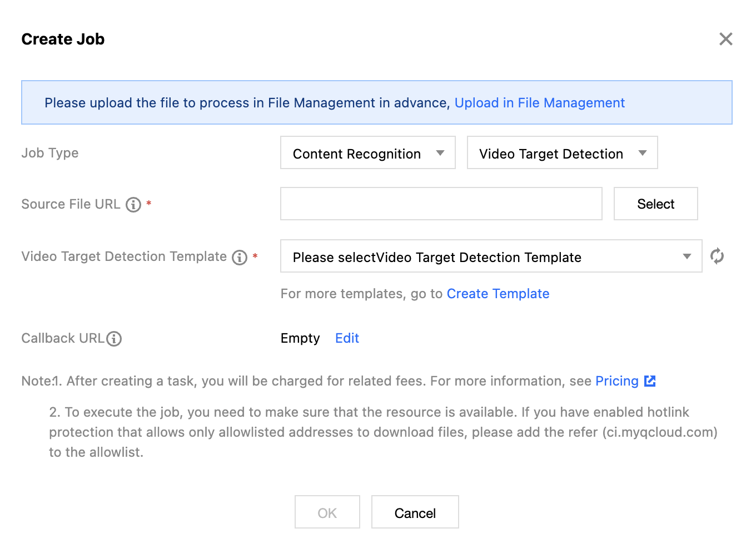
Task: Open the Upload in File Management link
Action: [x=539, y=103]
